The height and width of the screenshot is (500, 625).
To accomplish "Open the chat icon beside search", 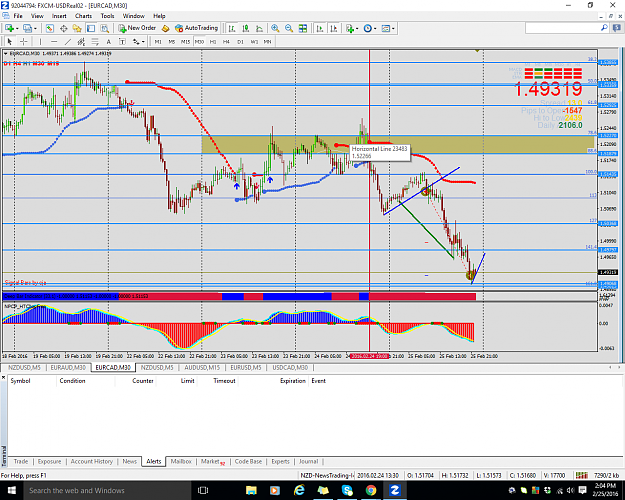I will 617,28.
